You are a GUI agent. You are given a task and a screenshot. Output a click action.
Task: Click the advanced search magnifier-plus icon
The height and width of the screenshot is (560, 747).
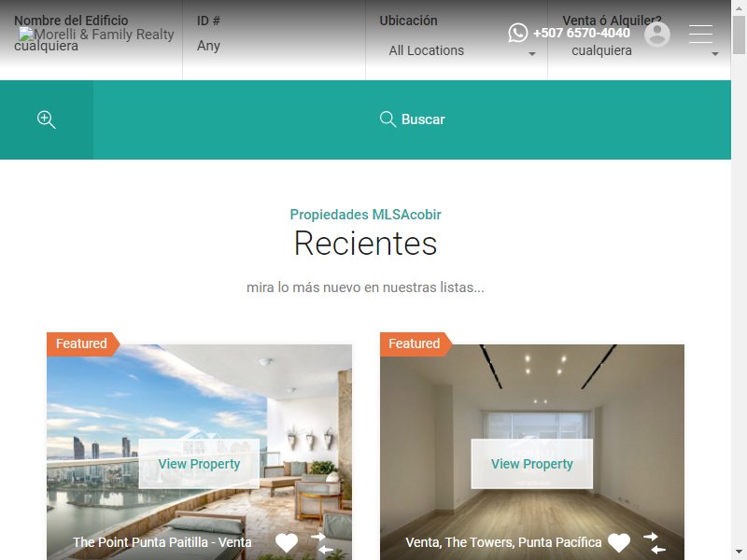(47, 119)
